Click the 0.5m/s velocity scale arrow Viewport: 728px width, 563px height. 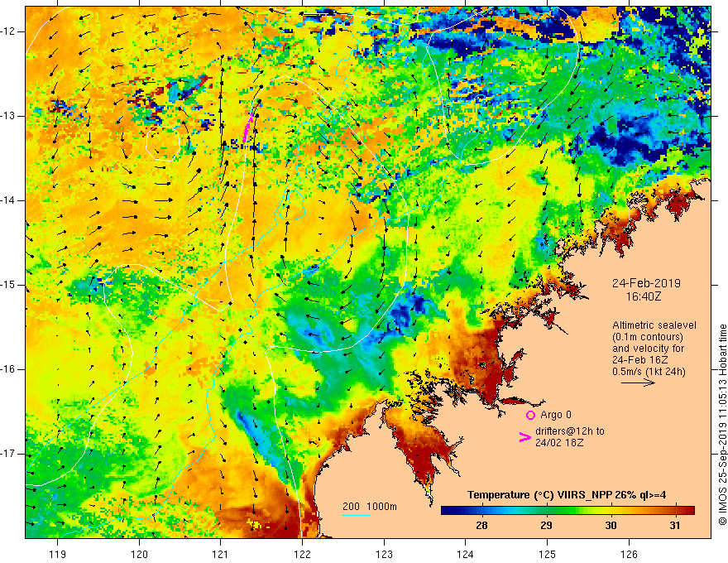tap(638, 383)
